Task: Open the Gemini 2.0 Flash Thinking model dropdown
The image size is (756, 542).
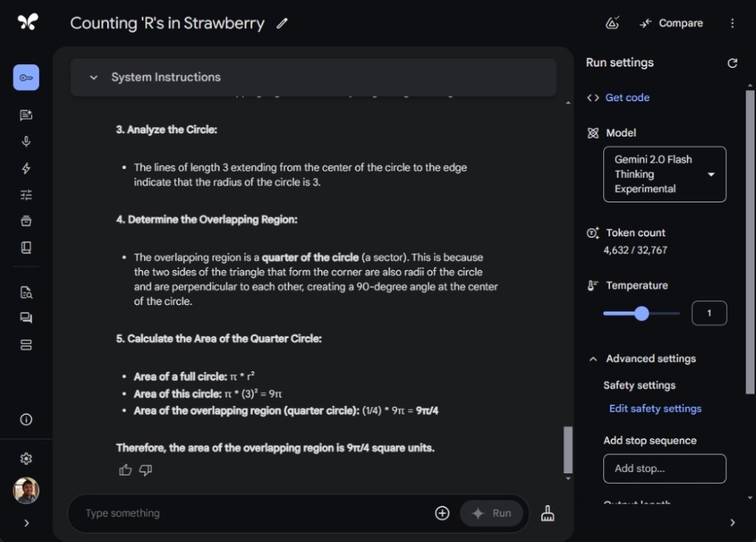Action: point(664,174)
